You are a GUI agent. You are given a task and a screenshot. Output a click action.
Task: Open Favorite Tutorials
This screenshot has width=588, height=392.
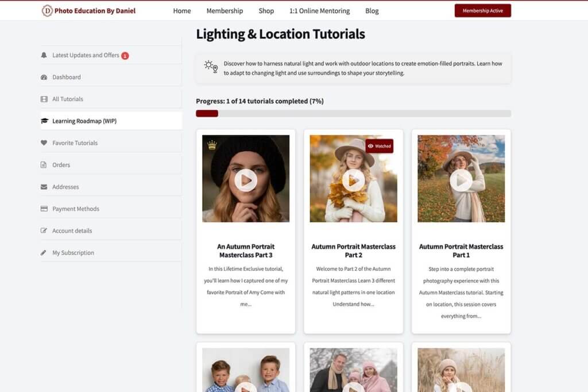coord(111,143)
